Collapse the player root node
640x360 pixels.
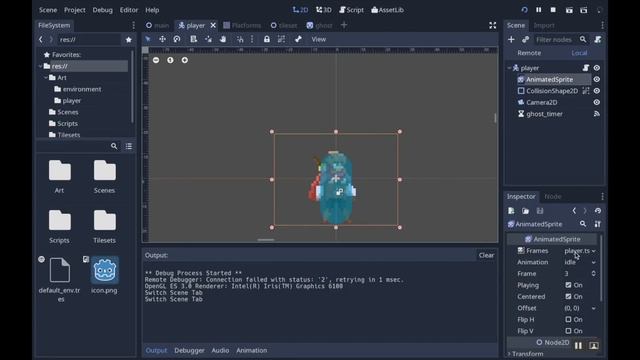tap(509, 68)
